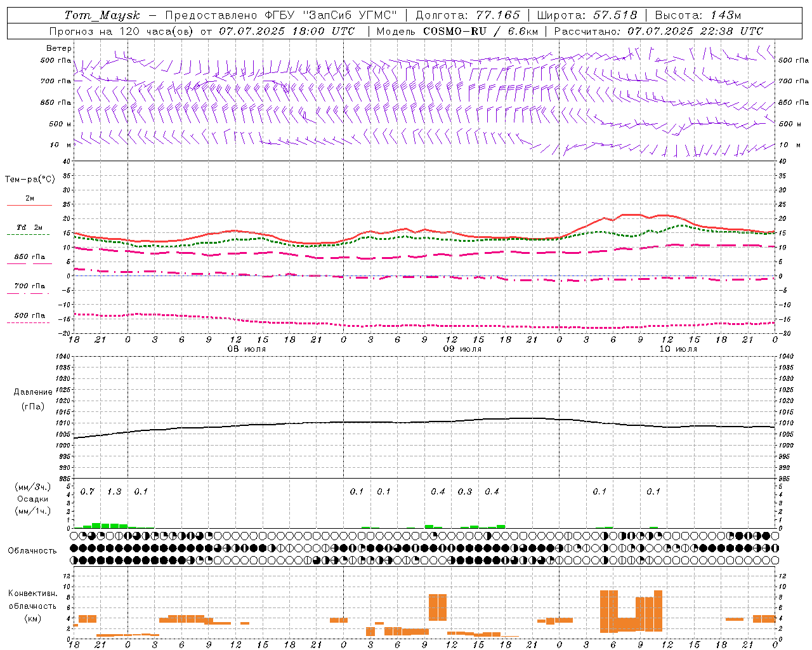This screenshot has width=812, height=650.
Task: Click the 1.3 precipitation value
Action: tap(114, 492)
